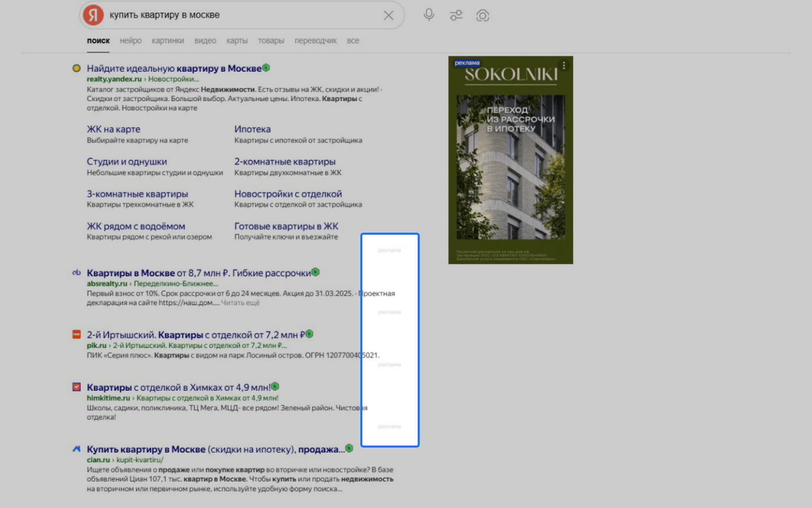Click the pik.ru favicon next to the result
The image size is (812, 508).
[x=77, y=334]
